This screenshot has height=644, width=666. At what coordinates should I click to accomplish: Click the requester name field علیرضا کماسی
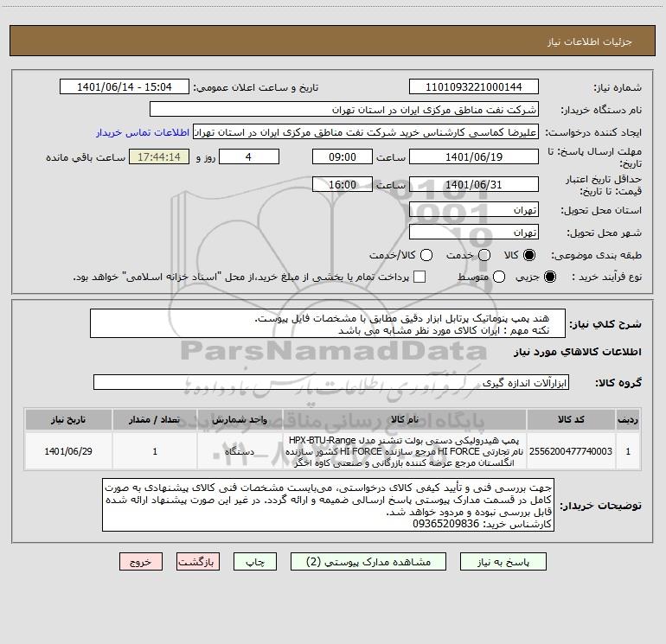(x=366, y=132)
